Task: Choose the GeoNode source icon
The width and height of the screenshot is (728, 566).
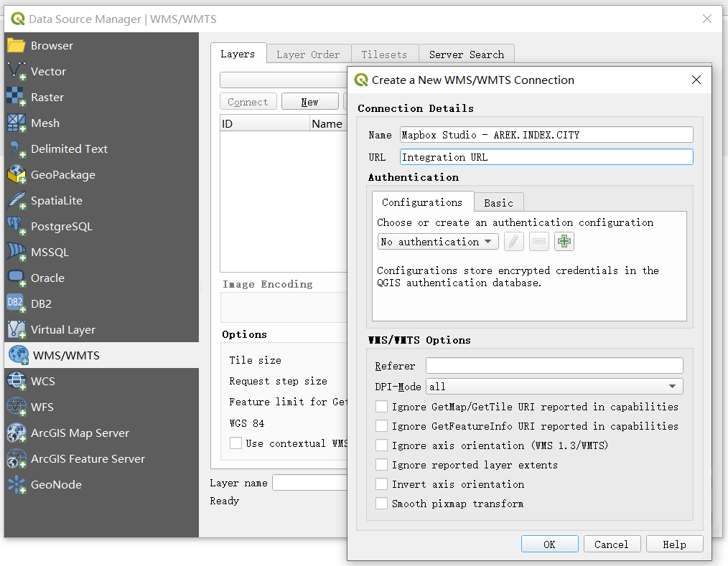Action: point(17,485)
